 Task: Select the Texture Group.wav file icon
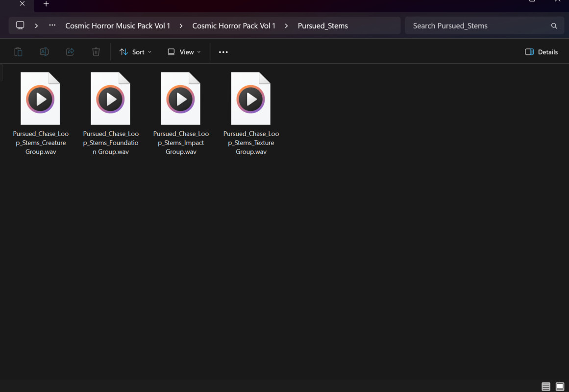pyautogui.click(x=250, y=98)
